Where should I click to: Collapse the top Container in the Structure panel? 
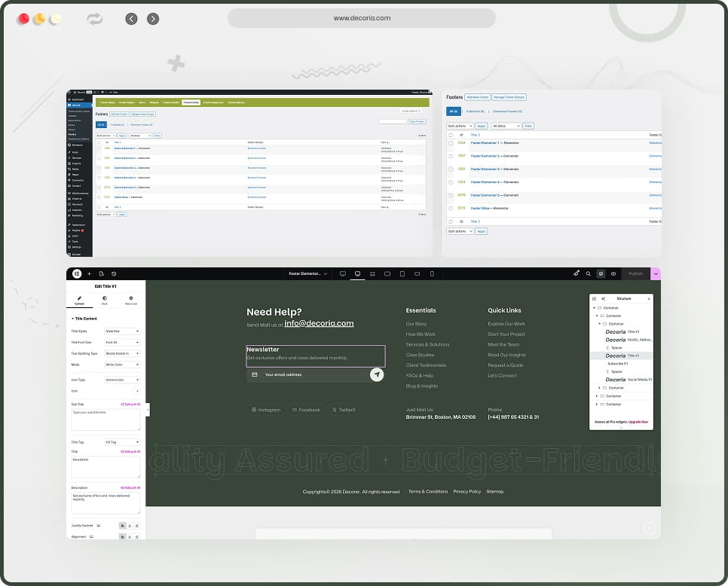(x=595, y=307)
